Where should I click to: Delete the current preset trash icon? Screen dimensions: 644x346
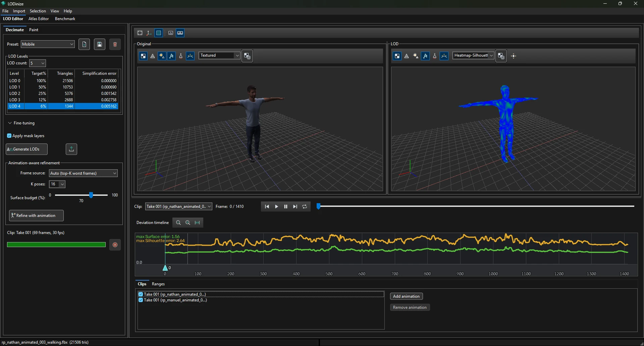115,44
